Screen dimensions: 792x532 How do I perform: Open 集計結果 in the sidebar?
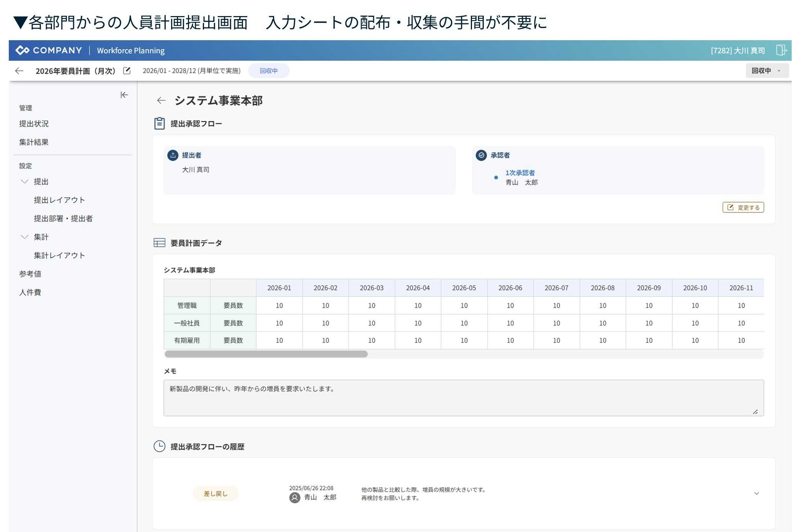34,142
